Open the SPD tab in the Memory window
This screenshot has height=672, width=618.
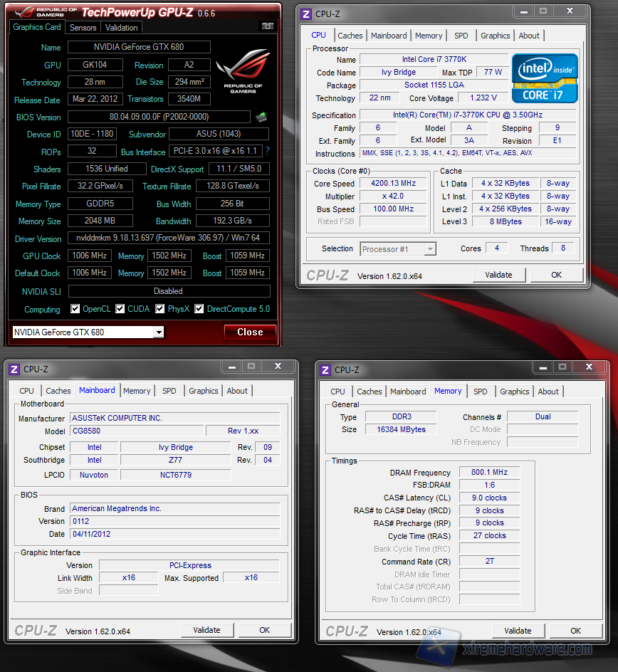(x=481, y=392)
